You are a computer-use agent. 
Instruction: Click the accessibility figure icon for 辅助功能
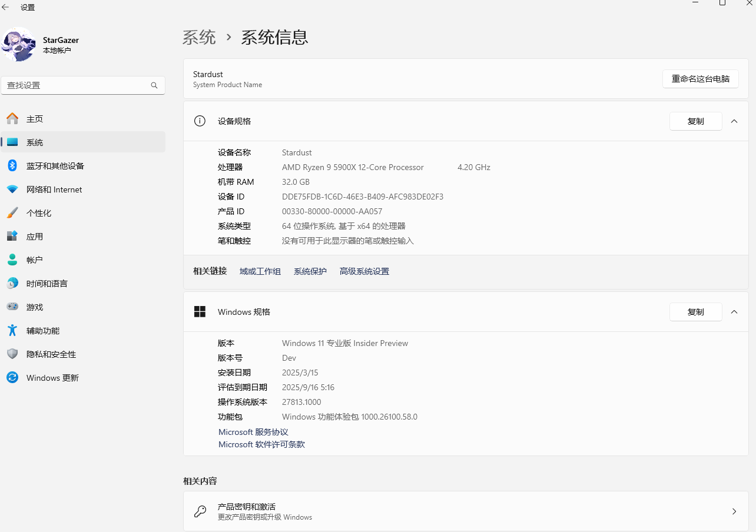tap(12, 331)
